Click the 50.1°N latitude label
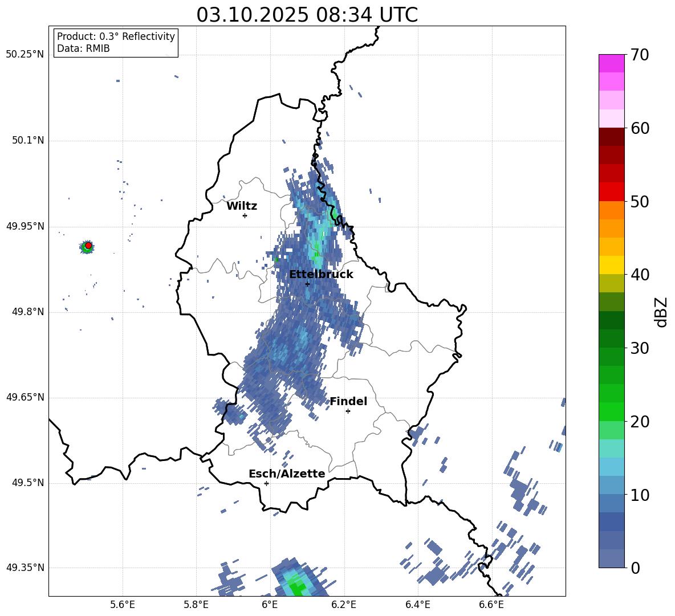Image resolution: width=675 pixels, height=616 pixels. (27, 141)
